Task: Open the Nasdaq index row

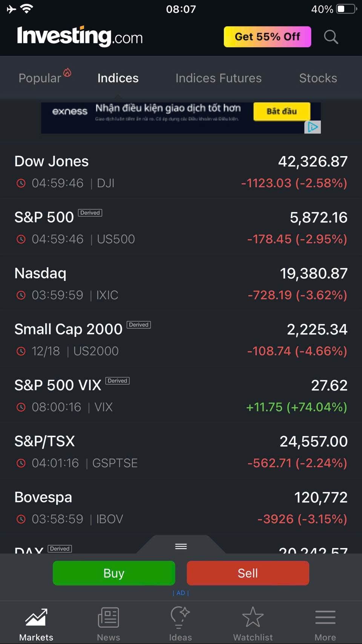Action: pos(181,284)
